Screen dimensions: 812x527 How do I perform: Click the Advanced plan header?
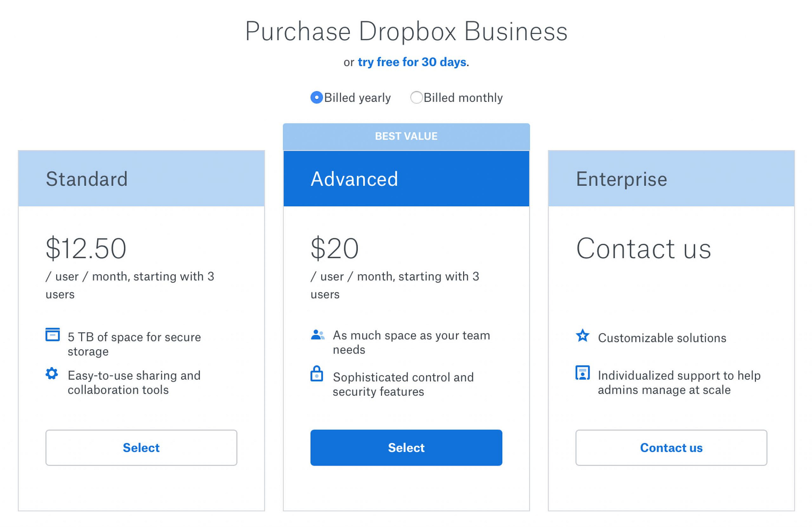(x=406, y=178)
